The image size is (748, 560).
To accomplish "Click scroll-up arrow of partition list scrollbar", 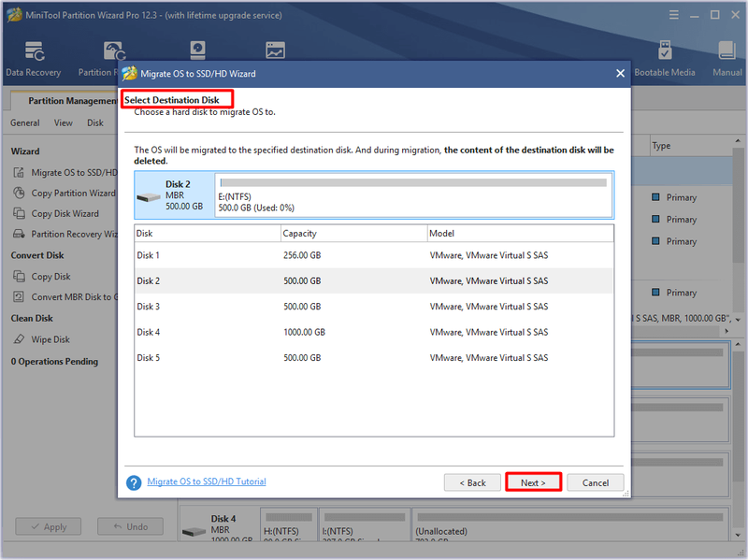I will [x=739, y=142].
